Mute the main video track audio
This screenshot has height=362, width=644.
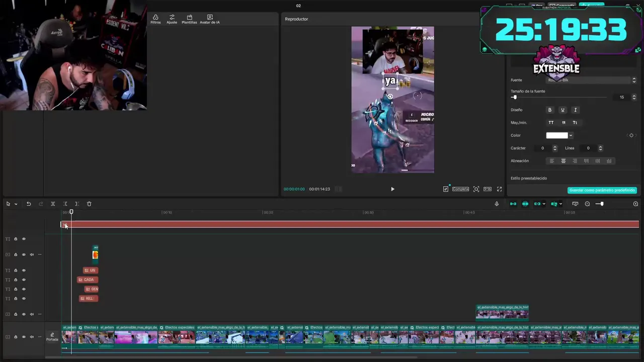pyautogui.click(x=32, y=337)
